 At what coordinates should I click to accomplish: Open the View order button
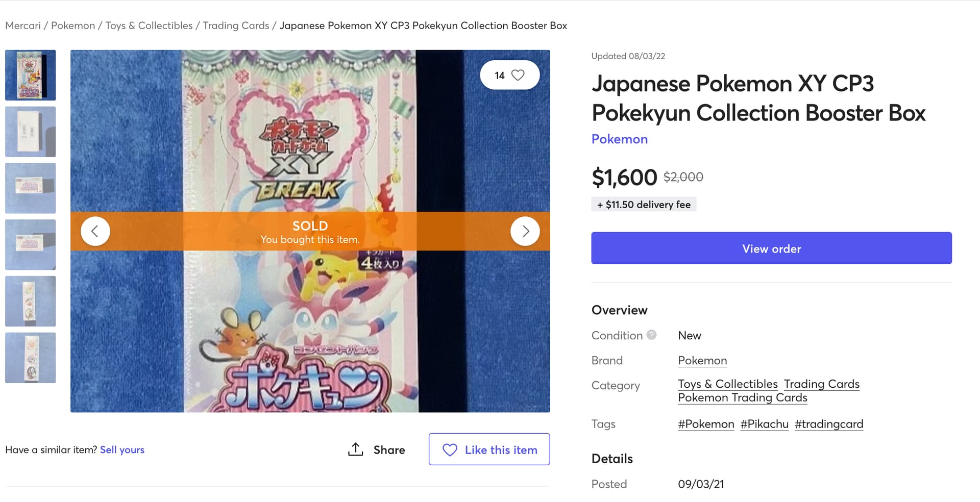coord(771,248)
